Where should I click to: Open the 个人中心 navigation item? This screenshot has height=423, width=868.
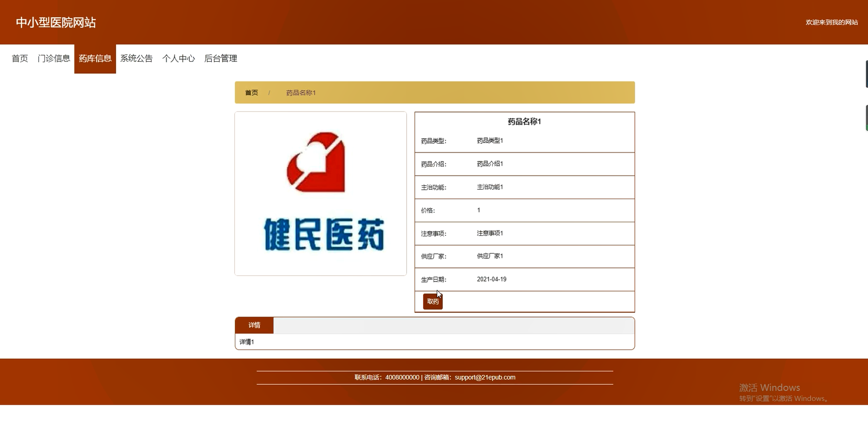[178, 59]
